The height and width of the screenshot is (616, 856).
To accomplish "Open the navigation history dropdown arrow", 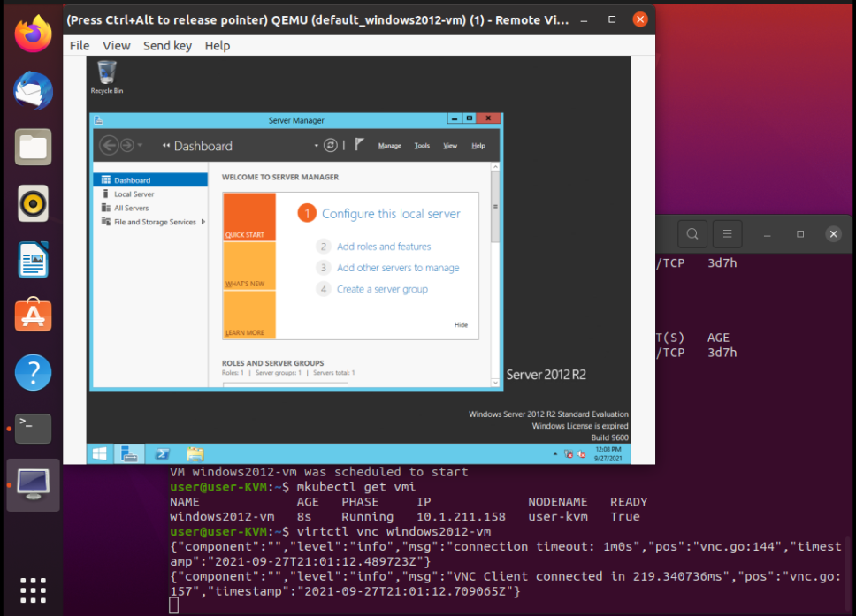I will [140, 145].
